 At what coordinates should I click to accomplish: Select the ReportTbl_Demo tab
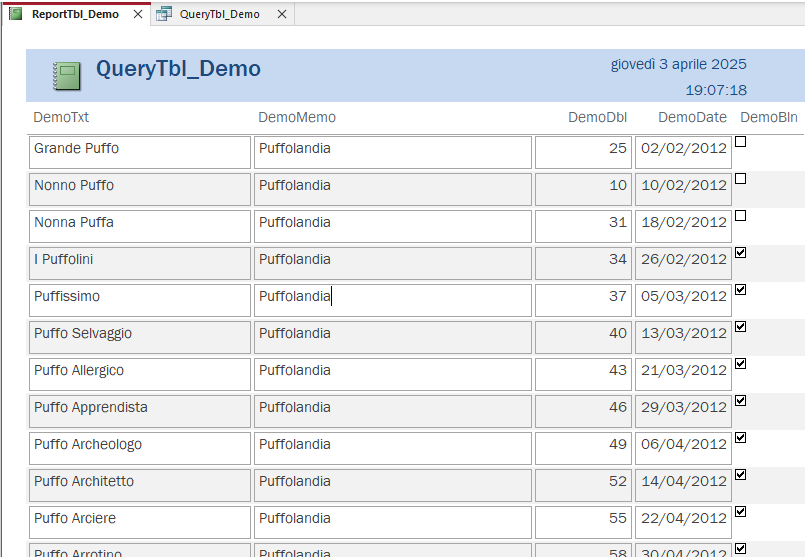75,14
